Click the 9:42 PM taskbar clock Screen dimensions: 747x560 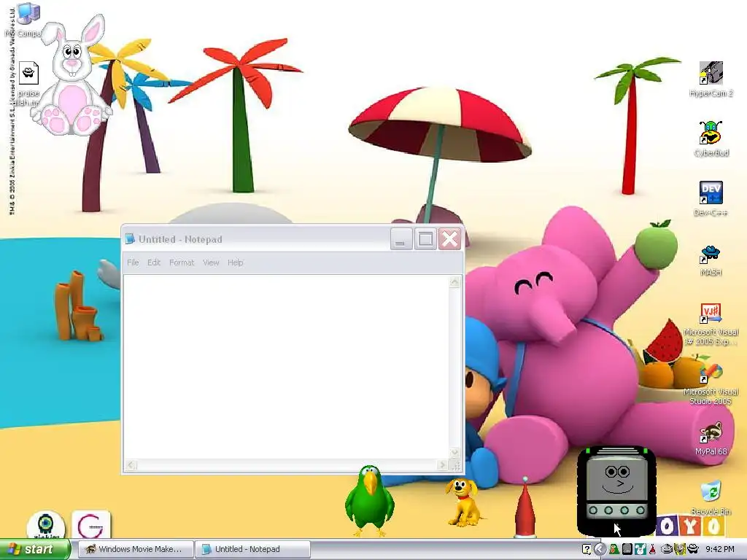pos(720,549)
